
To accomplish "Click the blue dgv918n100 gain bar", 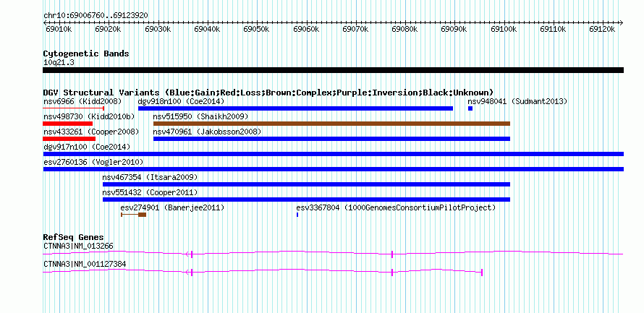I will tap(296, 108).
